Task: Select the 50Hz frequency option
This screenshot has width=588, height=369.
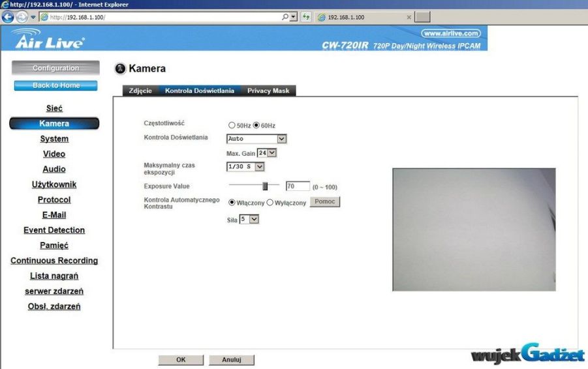Action: [x=232, y=125]
